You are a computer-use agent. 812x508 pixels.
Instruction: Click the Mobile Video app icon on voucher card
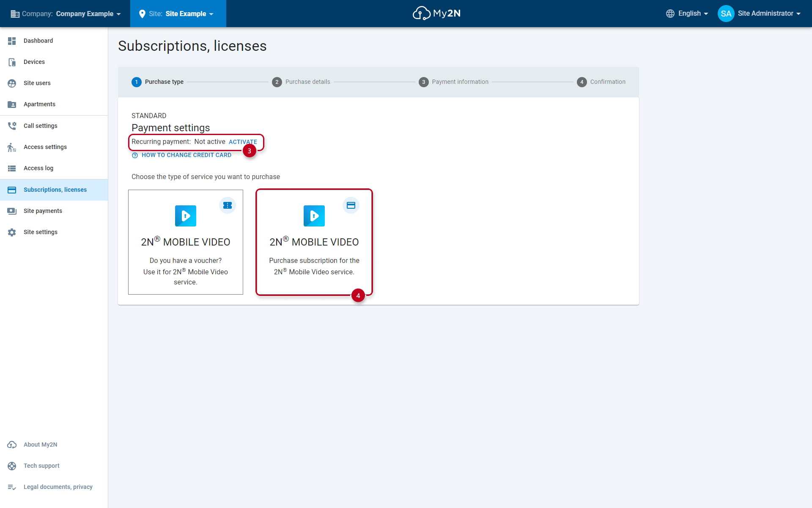click(x=186, y=216)
